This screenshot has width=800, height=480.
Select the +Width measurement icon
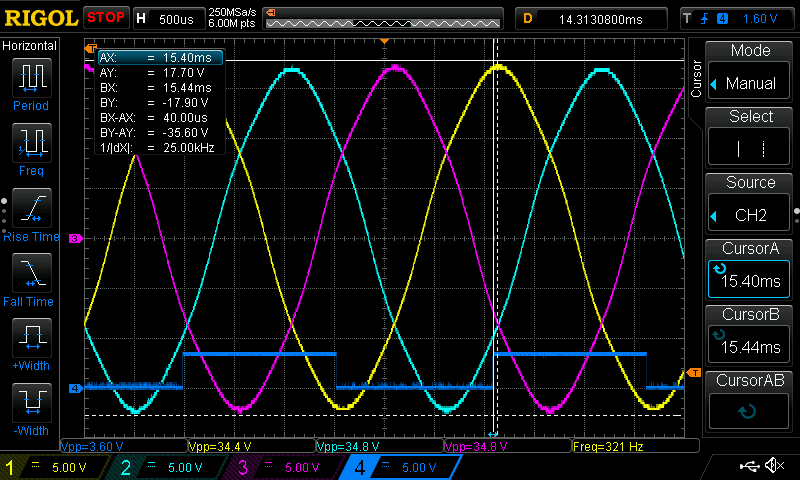(32, 338)
